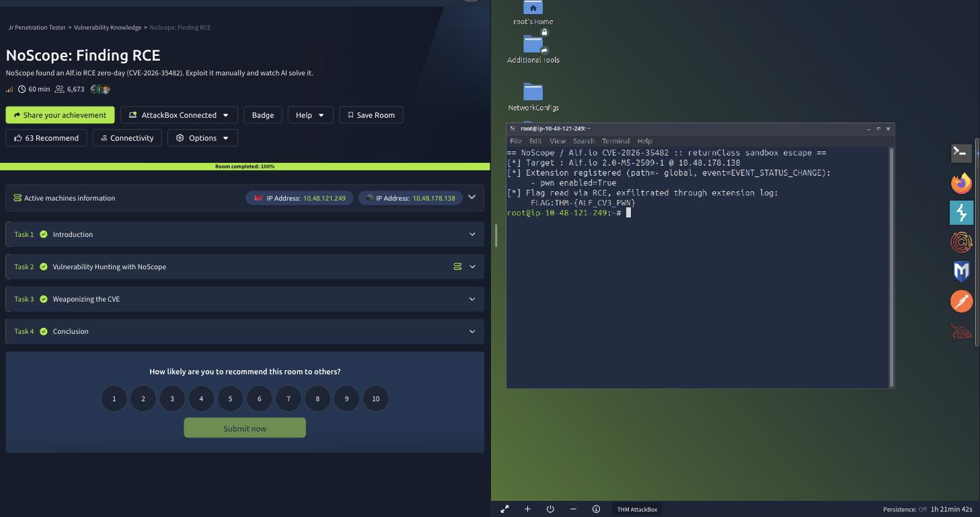Select rating 5 for recommendation
The width and height of the screenshot is (980, 517).
coord(230,399)
